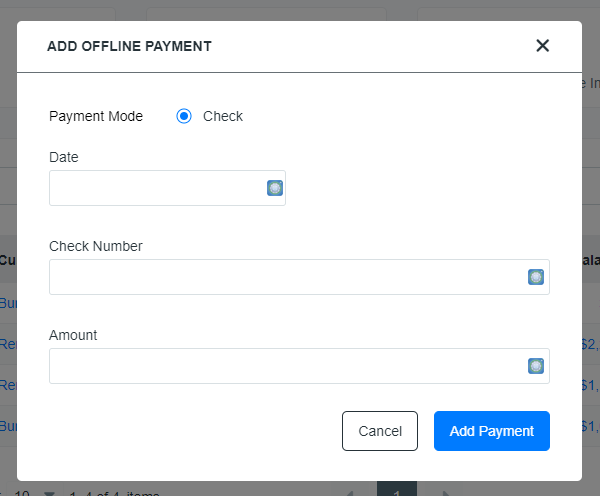Image resolution: width=600 pixels, height=496 pixels.
Task: Click the Amount label
Action: [73, 335]
